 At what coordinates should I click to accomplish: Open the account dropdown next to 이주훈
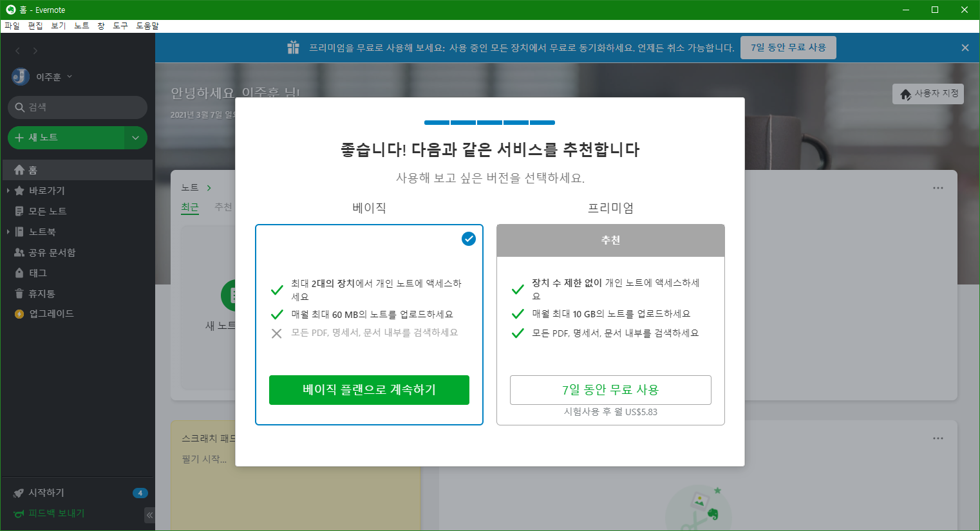(x=70, y=77)
